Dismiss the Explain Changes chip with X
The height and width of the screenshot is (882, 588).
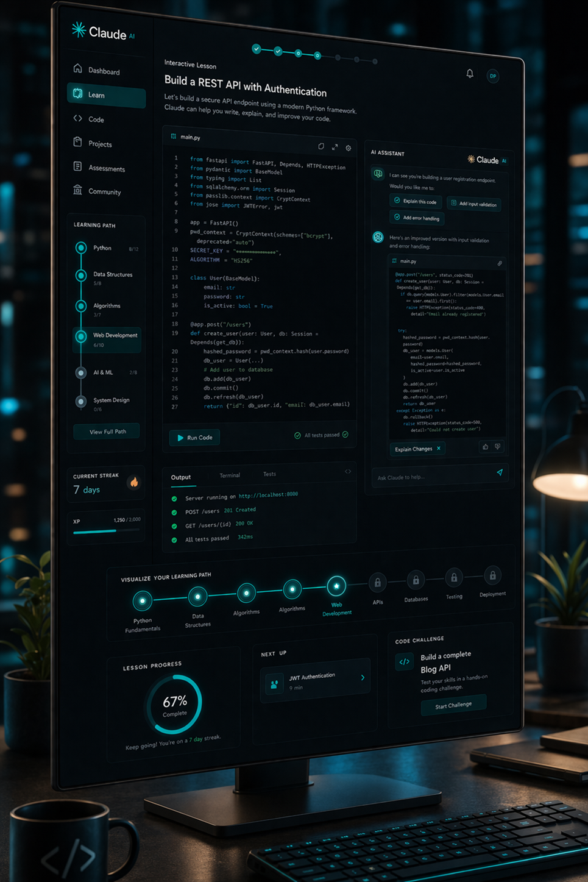[439, 449]
